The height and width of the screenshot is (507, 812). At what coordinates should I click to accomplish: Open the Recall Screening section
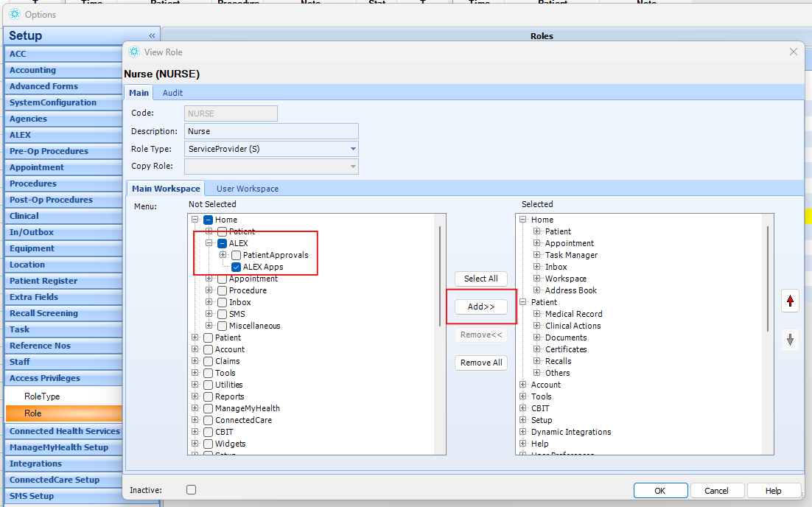coord(63,313)
